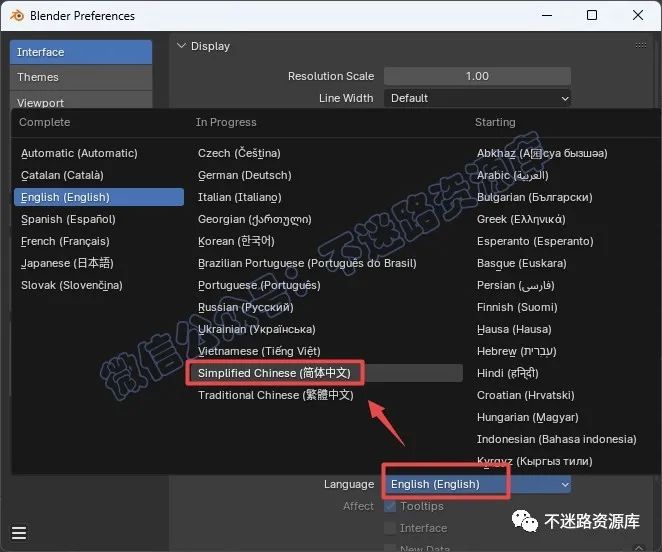The image size is (662, 552).
Task: Click the Blender logo in title bar
Action: pos(17,16)
